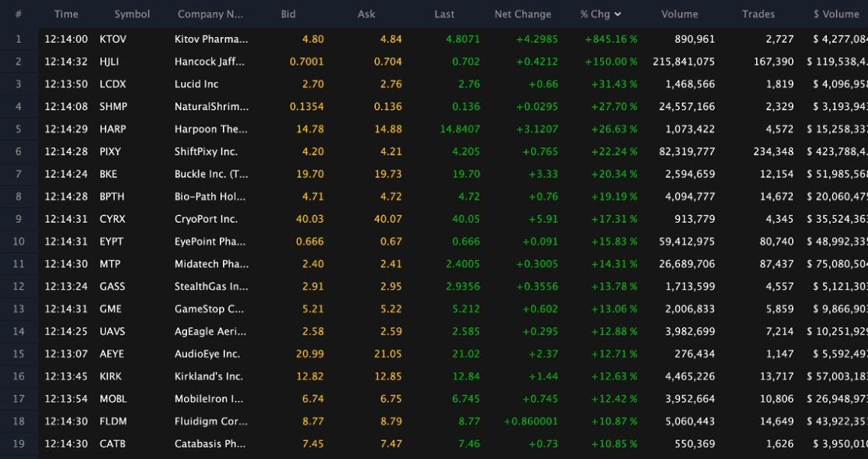Click company name NaturalShrim...
This screenshot has height=459, width=868.
click(x=211, y=106)
